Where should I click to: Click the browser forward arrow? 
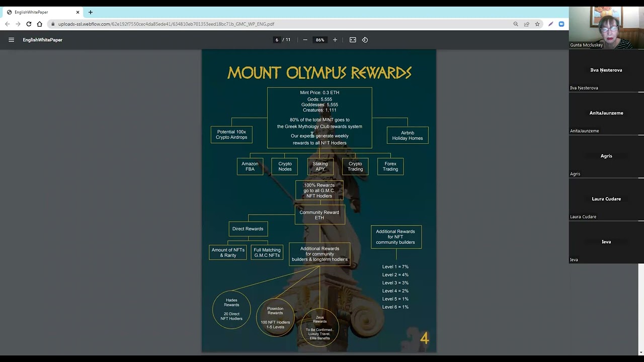pyautogui.click(x=18, y=24)
